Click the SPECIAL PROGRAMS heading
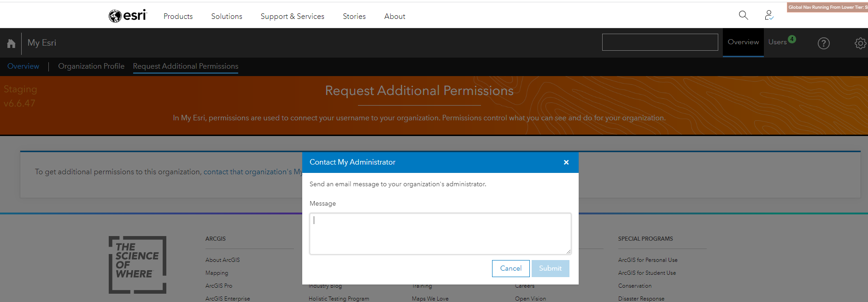This screenshot has width=868, height=302. pyautogui.click(x=645, y=239)
